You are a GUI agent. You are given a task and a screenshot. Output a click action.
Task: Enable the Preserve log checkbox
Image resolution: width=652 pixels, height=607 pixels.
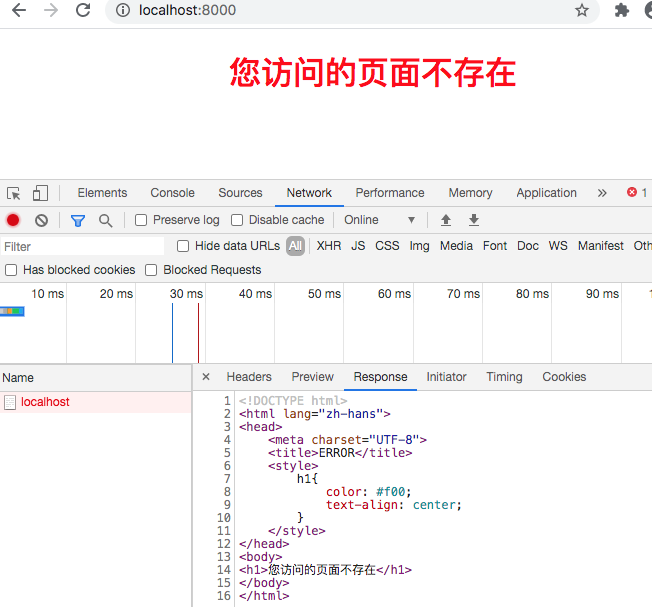click(141, 220)
